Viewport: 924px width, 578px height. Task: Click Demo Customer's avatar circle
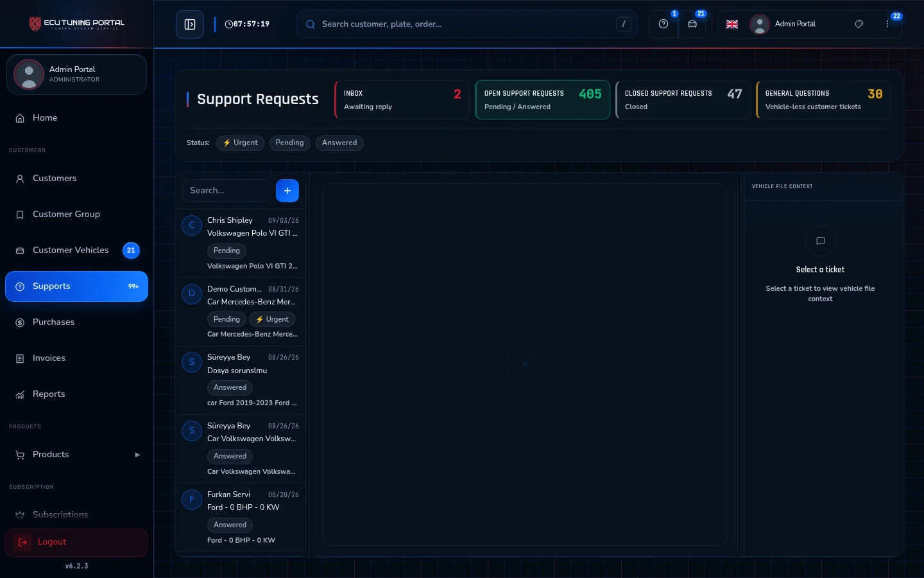pyautogui.click(x=192, y=294)
